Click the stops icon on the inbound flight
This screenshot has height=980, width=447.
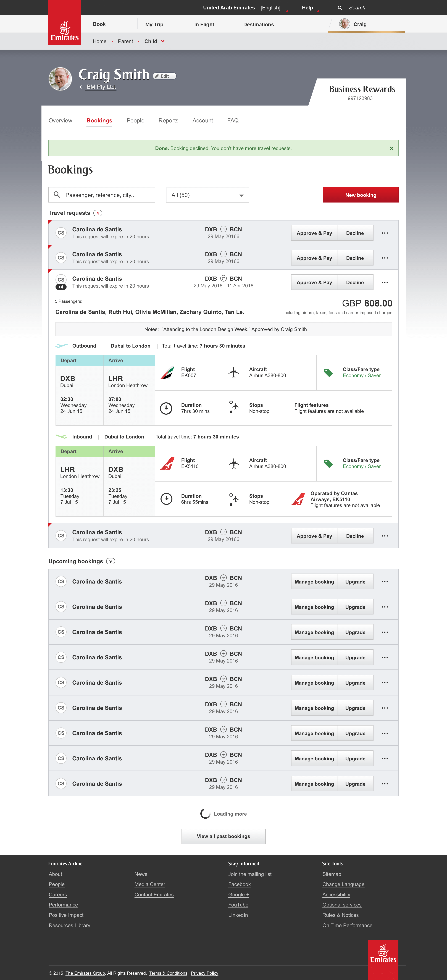pos(234,499)
